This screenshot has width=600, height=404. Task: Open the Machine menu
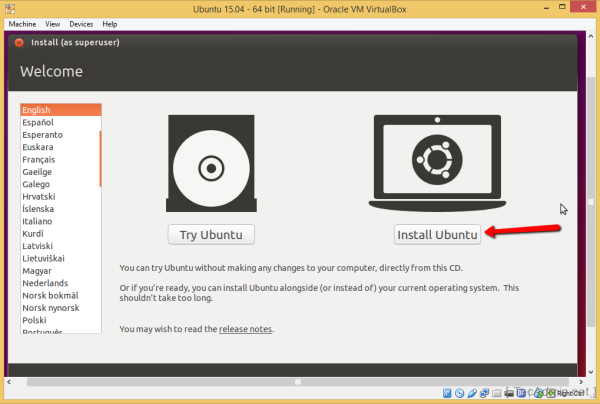pos(22,23)
